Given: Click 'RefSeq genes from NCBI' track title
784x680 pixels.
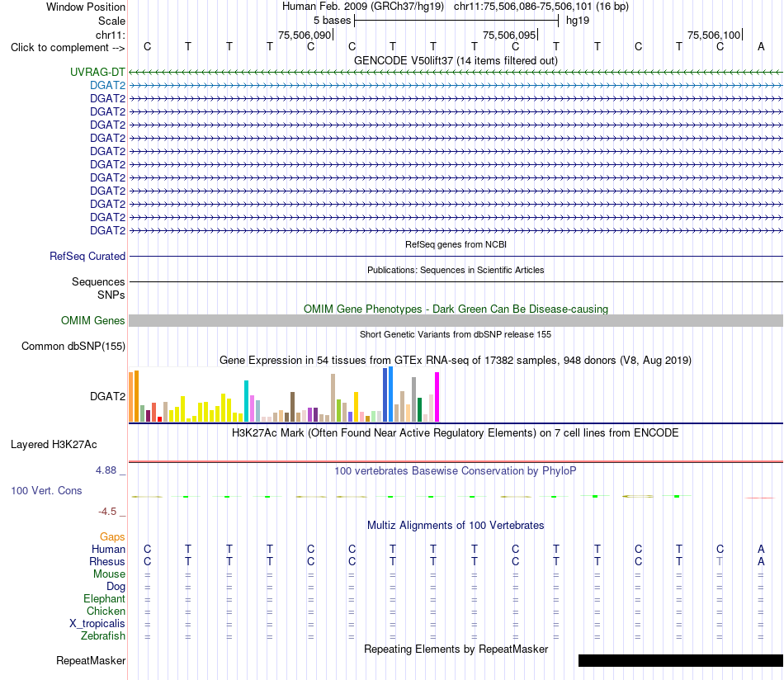Looking at the screenshot, I should 456,244.
